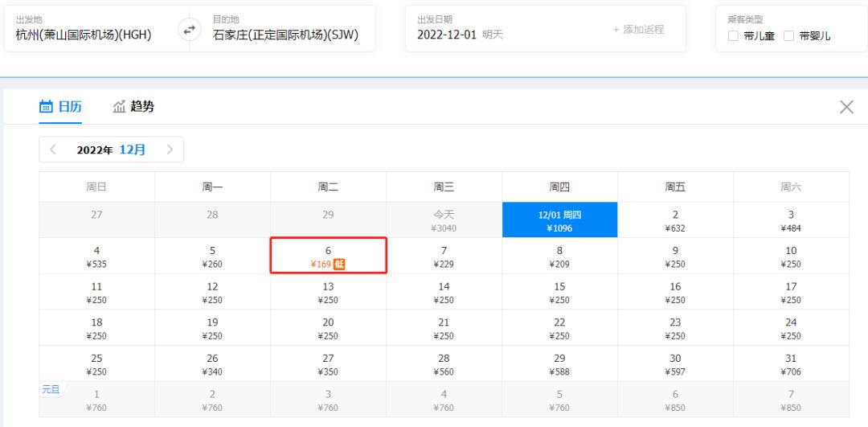Close the calendar panel
868x427 pixels.
point(846,107)
